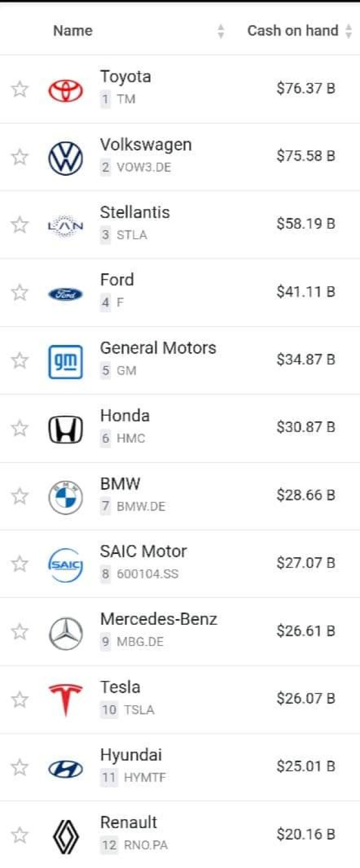The image size is (360, 868).
Task: Click the Name column header
Action: click(73, 31)
